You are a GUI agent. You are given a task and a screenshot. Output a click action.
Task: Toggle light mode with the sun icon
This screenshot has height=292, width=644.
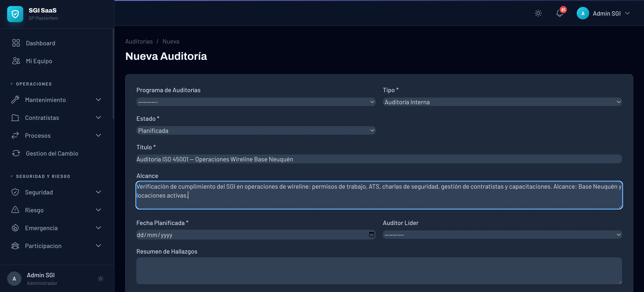538,13
